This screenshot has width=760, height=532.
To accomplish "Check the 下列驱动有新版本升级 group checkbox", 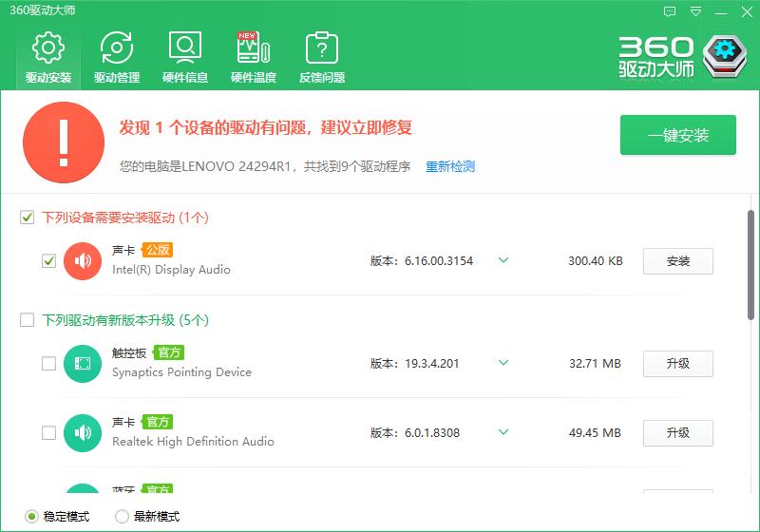I will (x=28, y=320).
